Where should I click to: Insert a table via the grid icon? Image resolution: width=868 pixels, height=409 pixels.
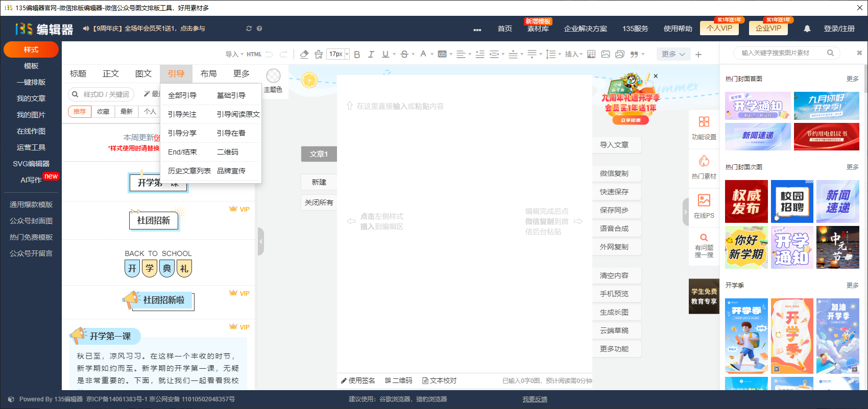pos(591,54)
